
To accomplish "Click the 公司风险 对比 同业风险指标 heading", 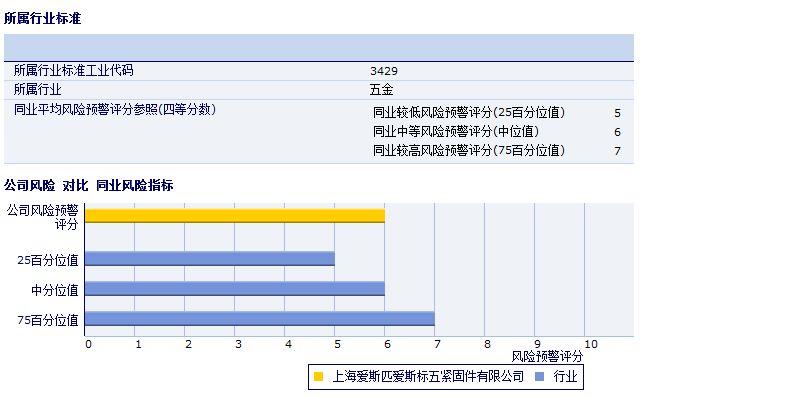I will (89, 186).
